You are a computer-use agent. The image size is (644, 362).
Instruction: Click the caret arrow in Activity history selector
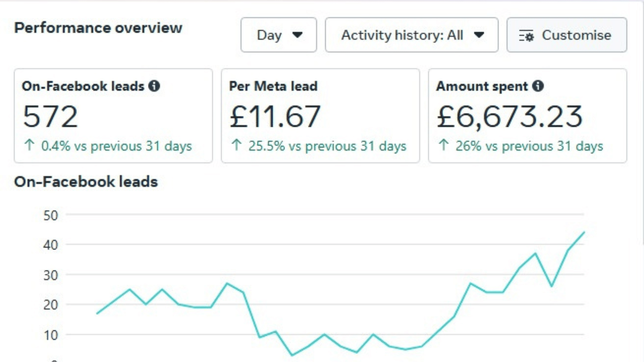[479, 35]
